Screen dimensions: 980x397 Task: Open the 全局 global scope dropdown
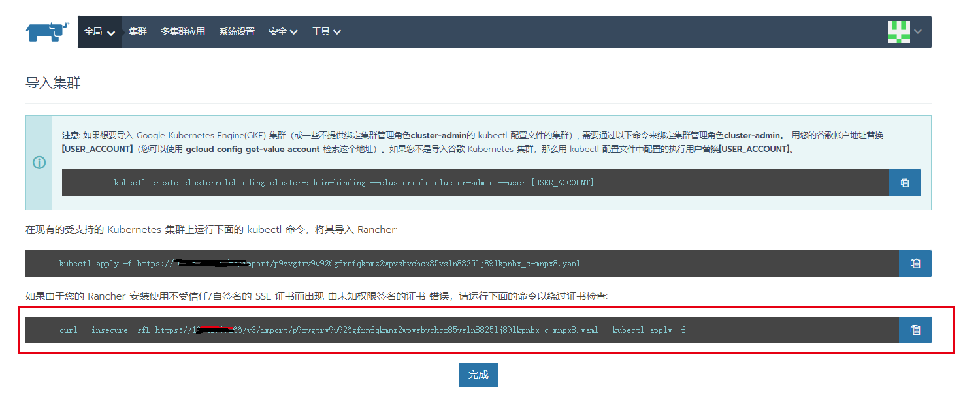pos(100,31)
